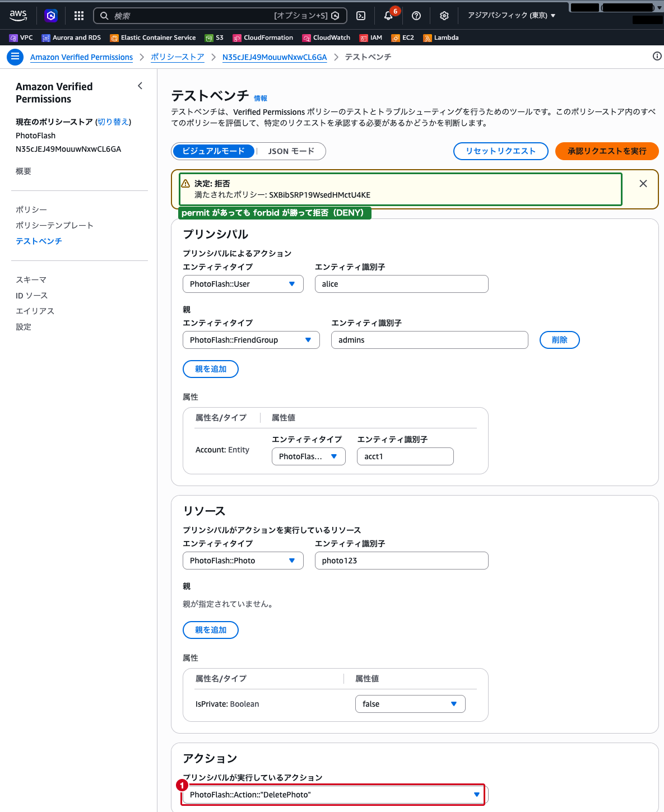
Task: Open the CloudFormation shortcut
Action: [263, 38]
